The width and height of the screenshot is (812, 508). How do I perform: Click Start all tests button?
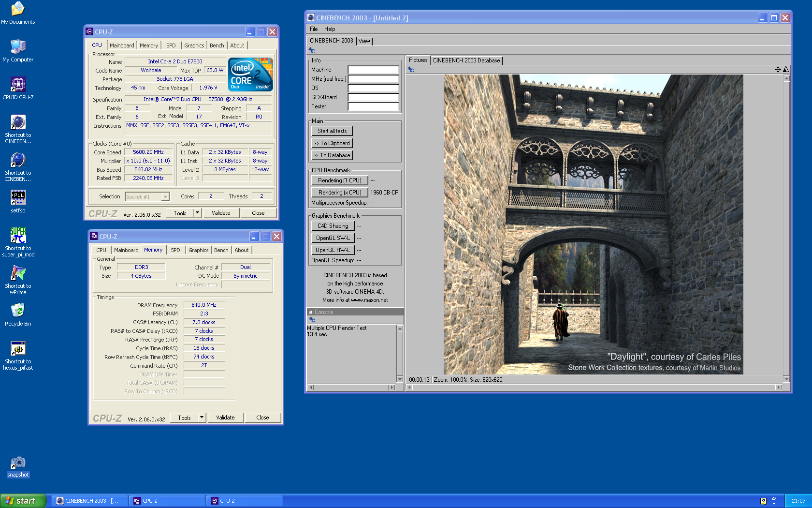click(x=332, y=131)
